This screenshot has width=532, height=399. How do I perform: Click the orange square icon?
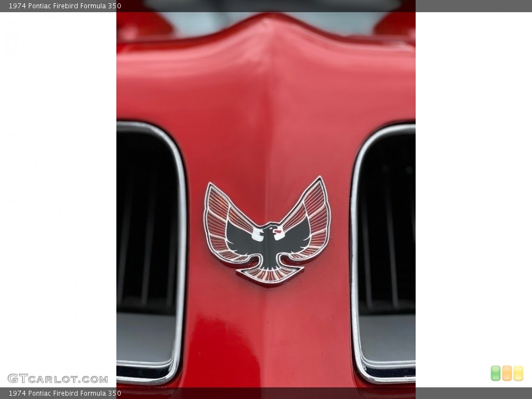(507, 373)
